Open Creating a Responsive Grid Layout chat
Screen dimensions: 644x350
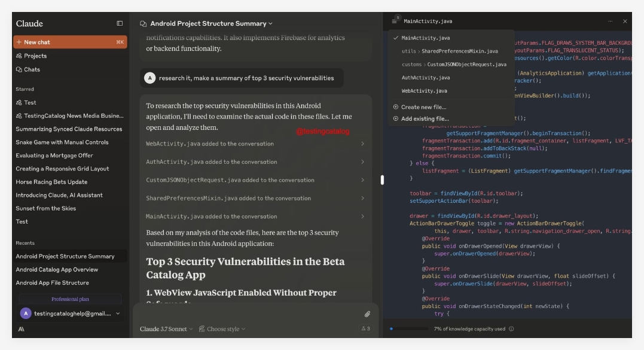[62, 169]
